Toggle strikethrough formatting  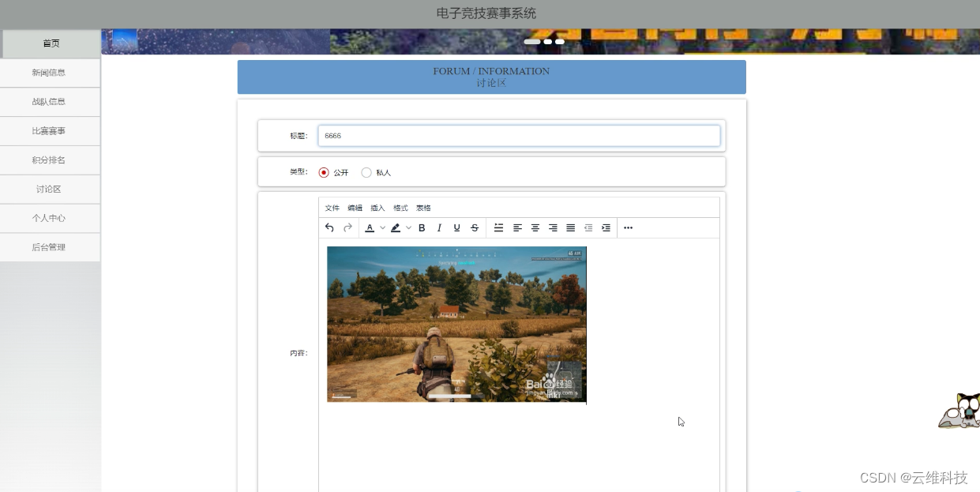point(475,227)
